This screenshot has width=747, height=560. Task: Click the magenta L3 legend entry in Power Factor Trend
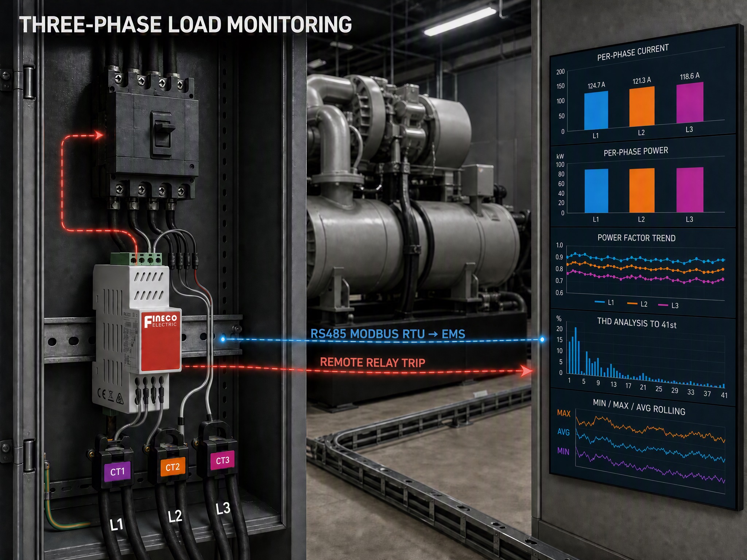coord(668,306)
